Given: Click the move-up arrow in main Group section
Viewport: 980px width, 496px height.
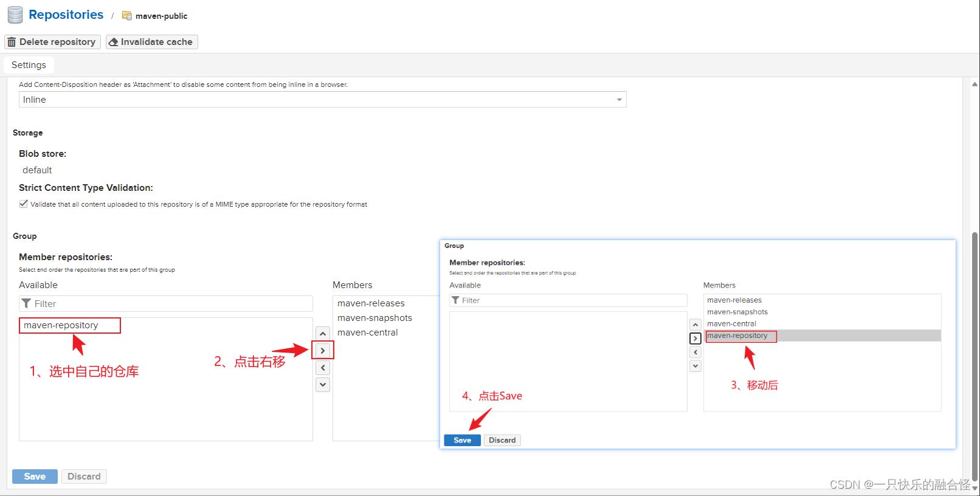Looking at the screenshot, I should coord(323,334).
